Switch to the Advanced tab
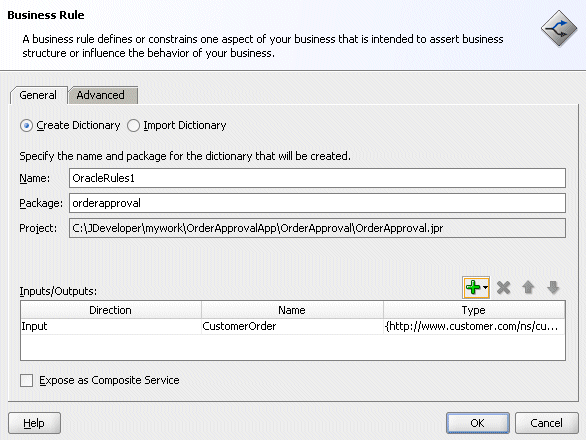This screenshot has height=440, width=586. (x=100, y=95)
